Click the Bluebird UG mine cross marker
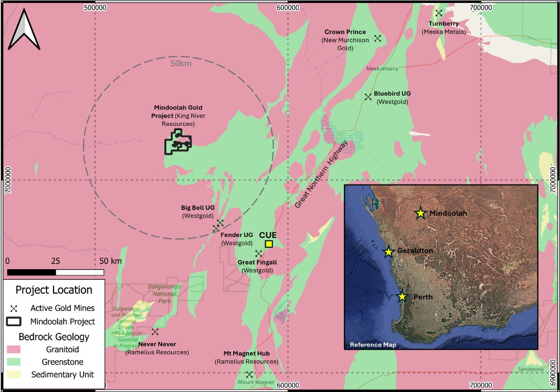The height and width of the screenshot is (392, 560). click(x=368, y=97)
